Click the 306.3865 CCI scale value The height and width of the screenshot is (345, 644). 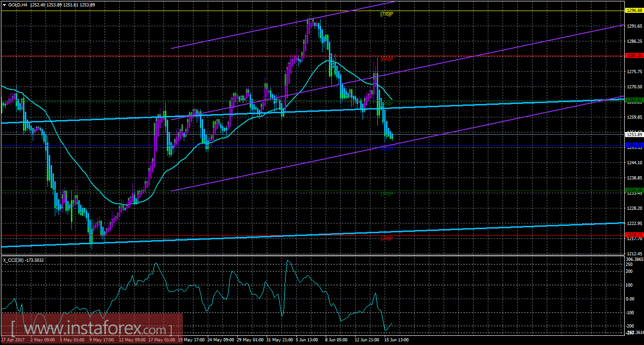635,259
